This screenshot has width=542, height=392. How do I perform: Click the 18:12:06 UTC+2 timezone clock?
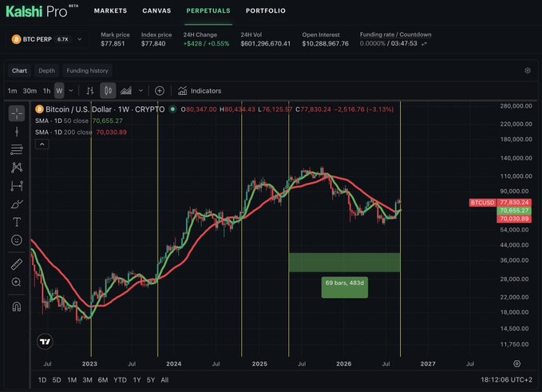tap(506, 380)
